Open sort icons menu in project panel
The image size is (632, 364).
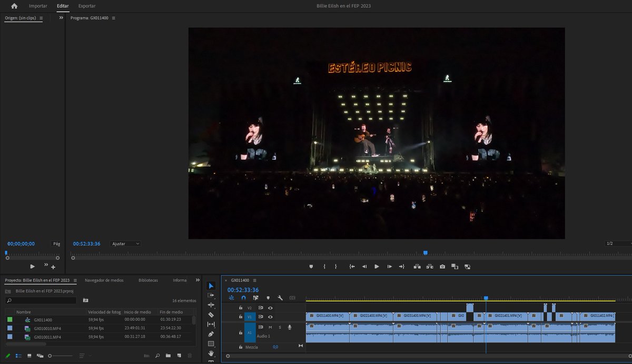[x=84, y=356]
